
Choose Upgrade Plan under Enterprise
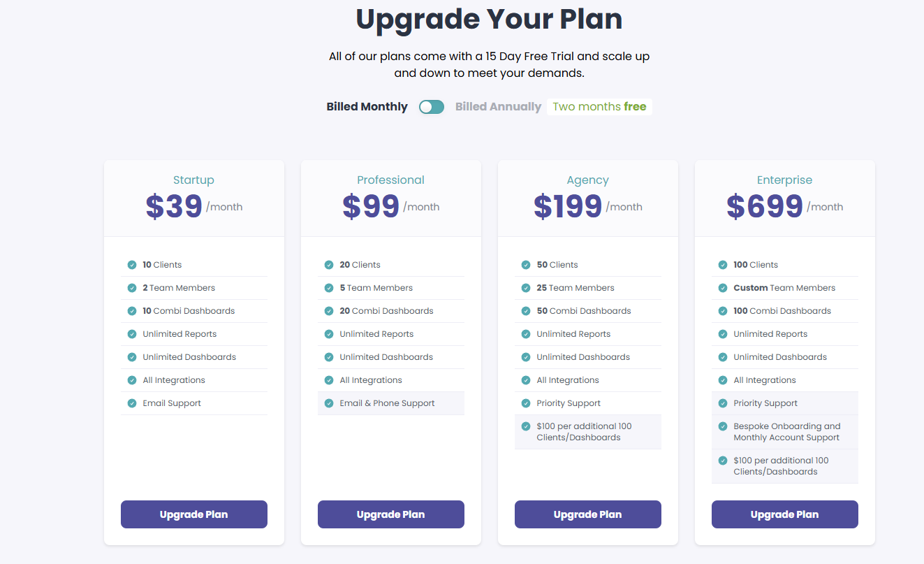(785, 514)
